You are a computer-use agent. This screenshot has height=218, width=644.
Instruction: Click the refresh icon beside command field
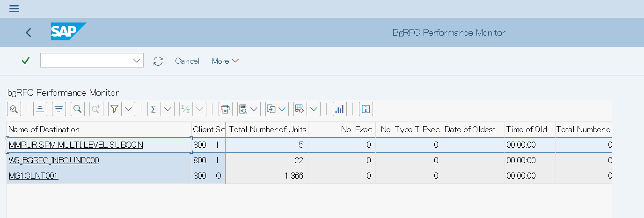pos(158,61)
